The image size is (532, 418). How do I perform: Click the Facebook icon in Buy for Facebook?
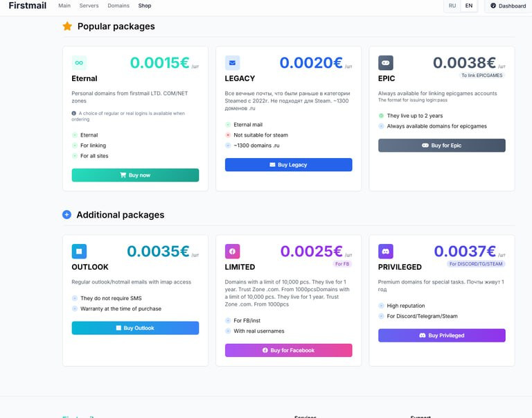(x=265, y=350)
